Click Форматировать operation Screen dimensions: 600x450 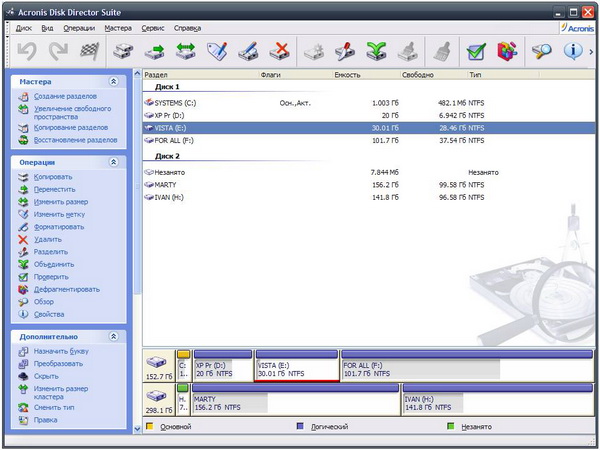[x=59, y=227]
